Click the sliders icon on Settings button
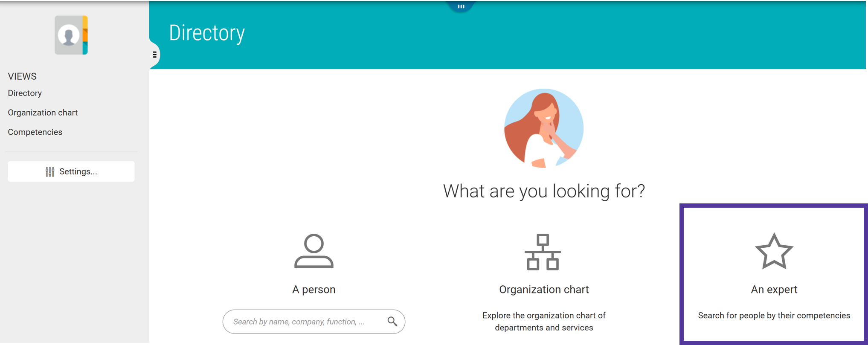Screen dimensions: 868x345 [x=50, y=171]
